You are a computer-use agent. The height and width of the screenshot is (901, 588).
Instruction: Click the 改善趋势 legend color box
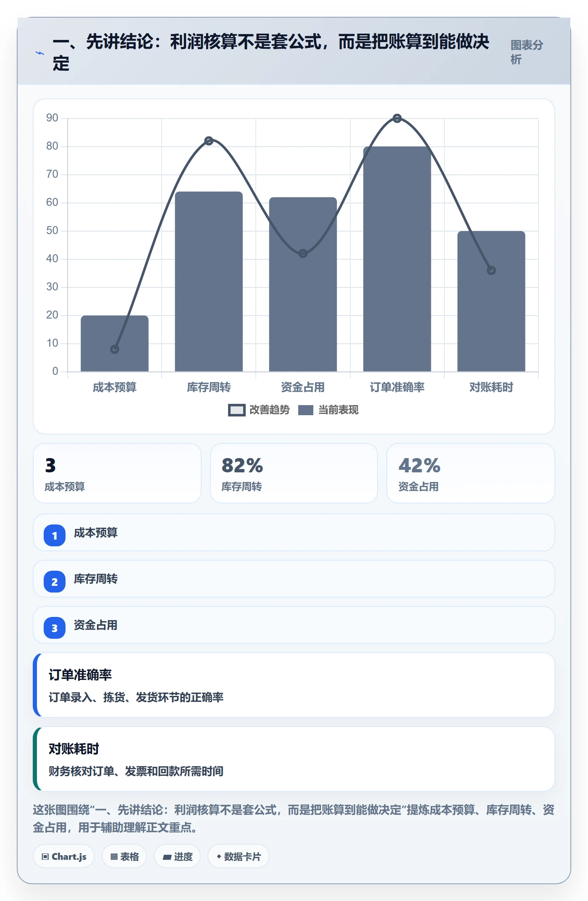click(237, 410)
